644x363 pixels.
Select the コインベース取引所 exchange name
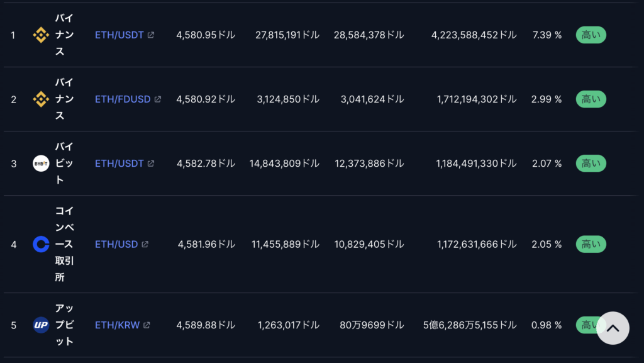pos(65,244)
